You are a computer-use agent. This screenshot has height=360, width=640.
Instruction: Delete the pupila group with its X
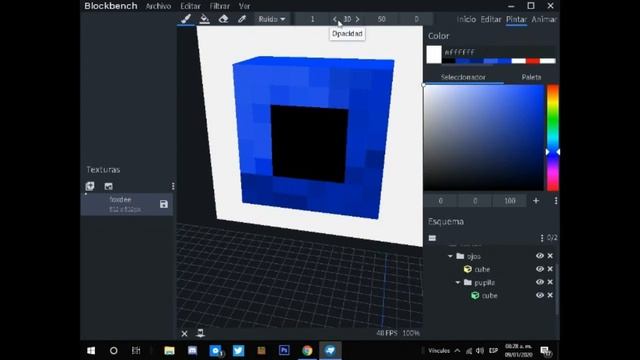pos(550,282)
